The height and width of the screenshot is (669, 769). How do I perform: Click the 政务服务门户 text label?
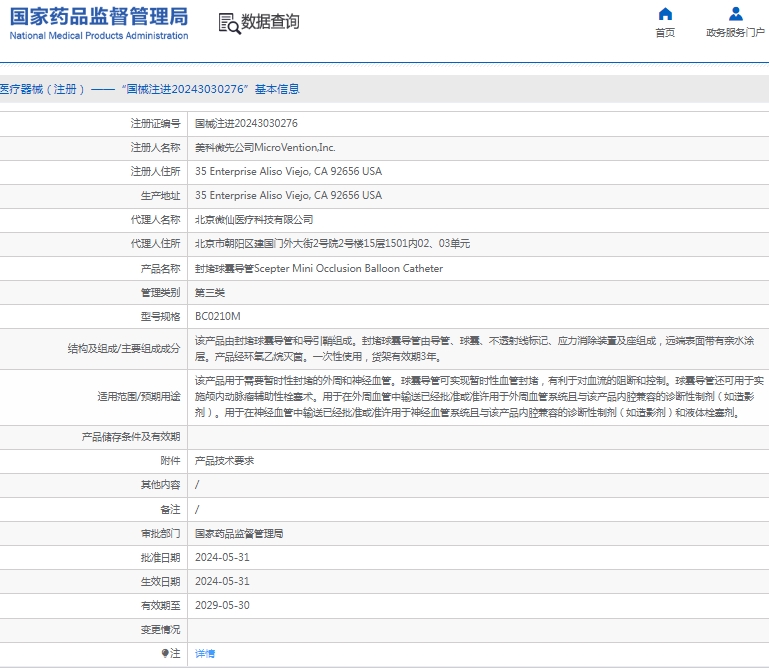pos(735,32)
